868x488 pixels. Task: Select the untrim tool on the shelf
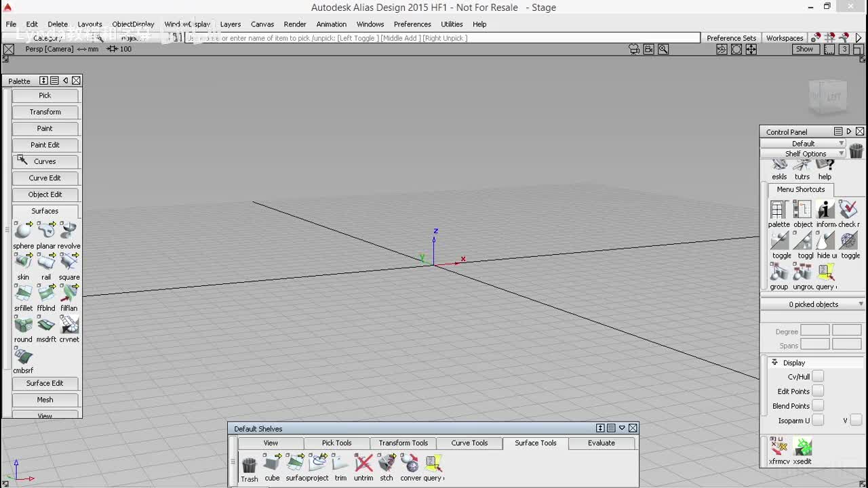(x=363, y=463)
